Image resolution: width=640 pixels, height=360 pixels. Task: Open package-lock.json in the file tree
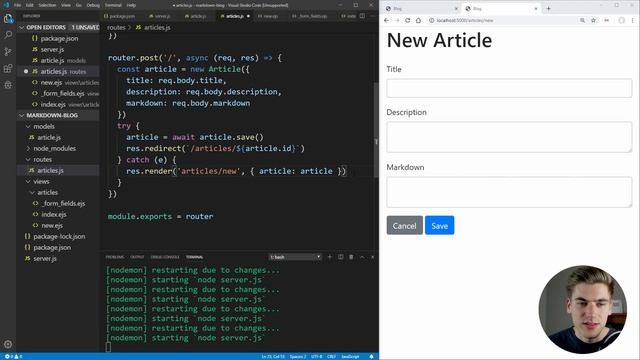59,236
